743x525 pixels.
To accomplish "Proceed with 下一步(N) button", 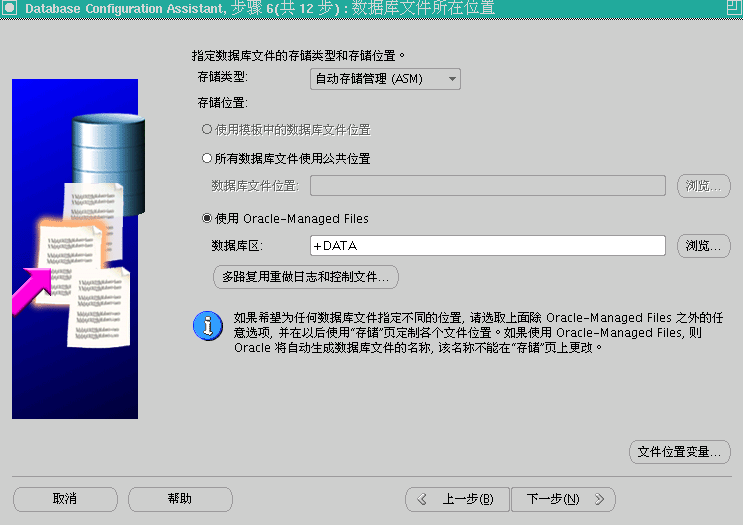I will tap(563, 499).
